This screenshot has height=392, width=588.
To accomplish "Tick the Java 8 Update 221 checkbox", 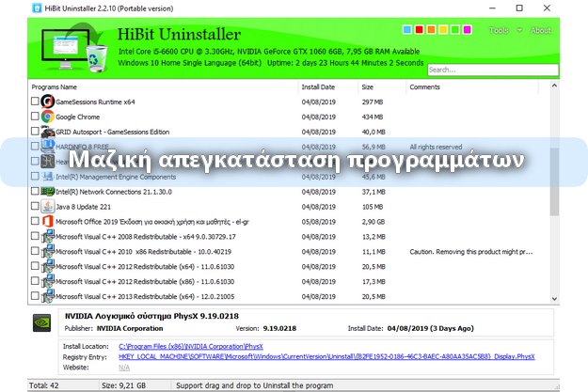I will [35, 206].
